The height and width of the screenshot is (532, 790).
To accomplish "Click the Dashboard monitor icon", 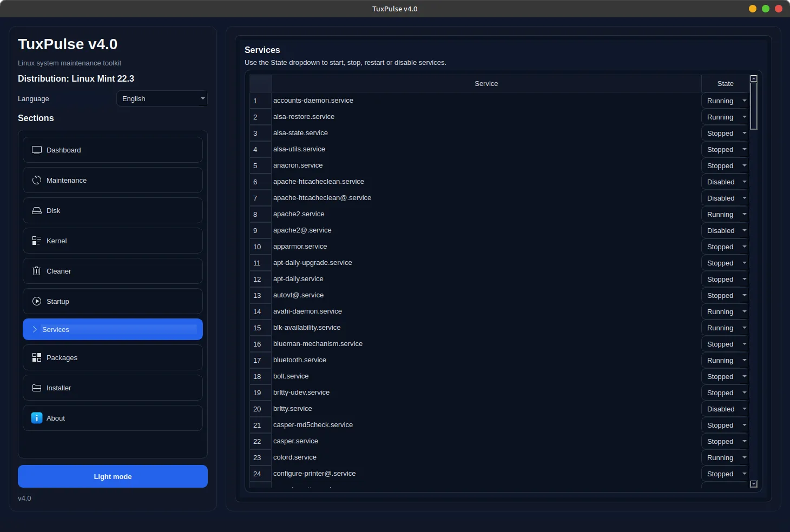I will (x=37, y=150).
